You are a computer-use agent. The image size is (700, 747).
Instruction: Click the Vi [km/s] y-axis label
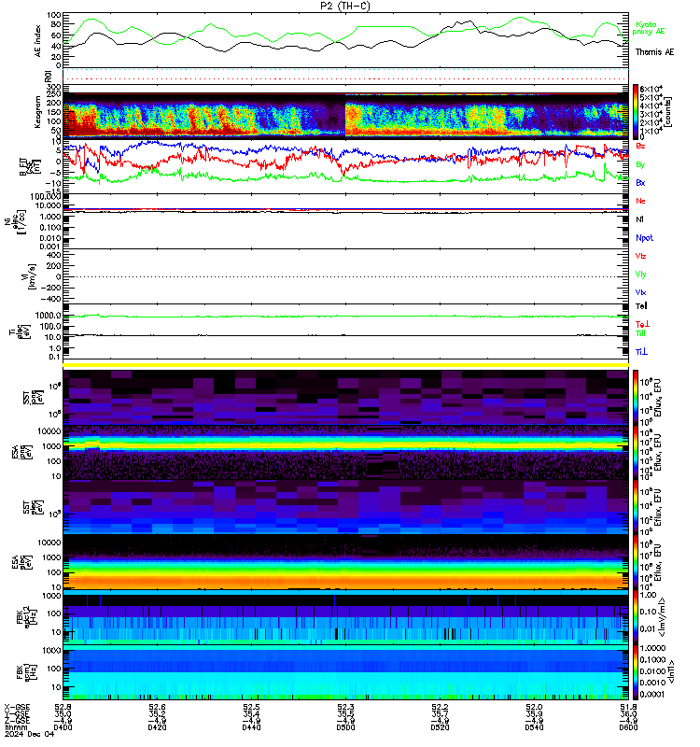[x=29, y=276]
